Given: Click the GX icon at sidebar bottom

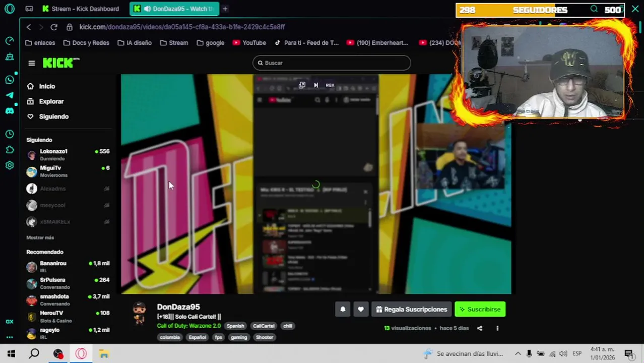Looking at the screenshot, I should [10, 321].
